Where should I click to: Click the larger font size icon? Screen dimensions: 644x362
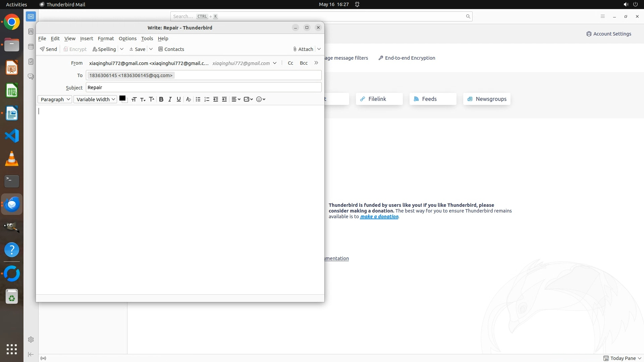152,99
